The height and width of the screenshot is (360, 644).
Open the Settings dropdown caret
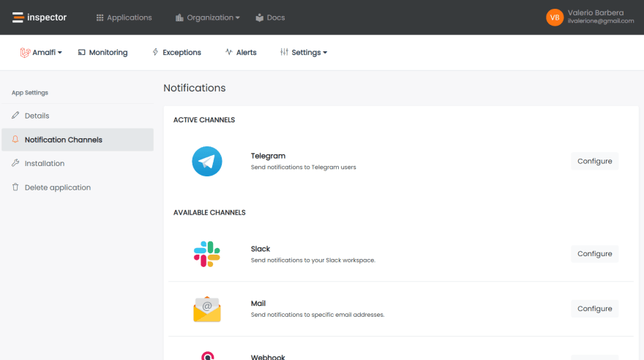tap(325, 53)
